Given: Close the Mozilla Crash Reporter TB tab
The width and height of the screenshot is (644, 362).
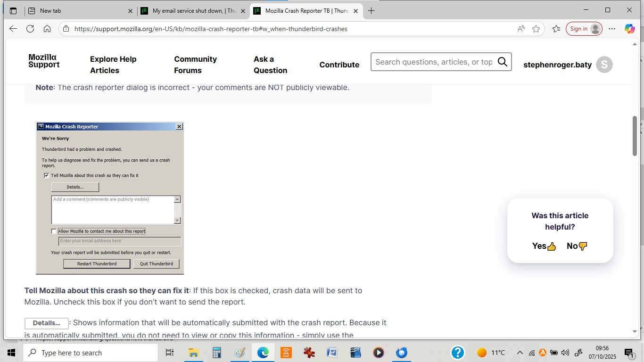Looking at the screenshot, I should coord(355,11).
